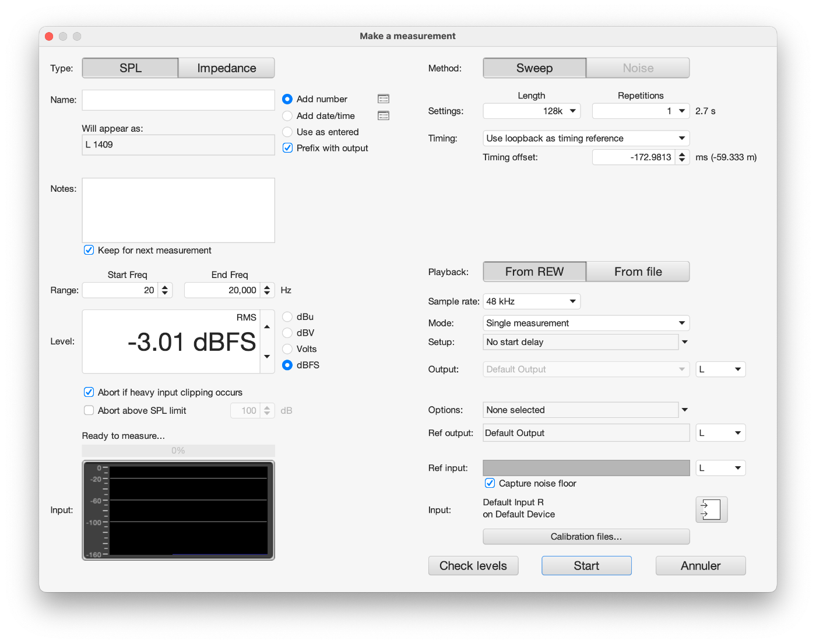Image resolution: width=816 pixels, height=644 pixels.
Task: Adjust the Start Freq stepper
Action: coord(165,290)
